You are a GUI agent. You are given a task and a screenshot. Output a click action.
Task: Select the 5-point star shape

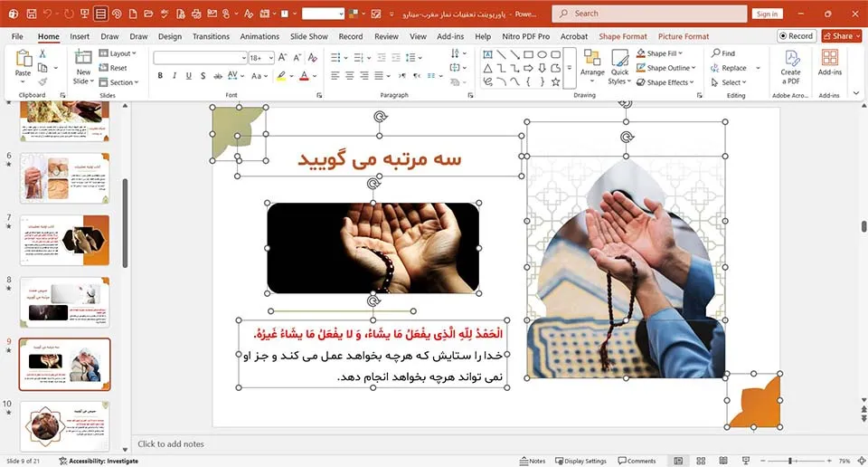pos(555,82)
